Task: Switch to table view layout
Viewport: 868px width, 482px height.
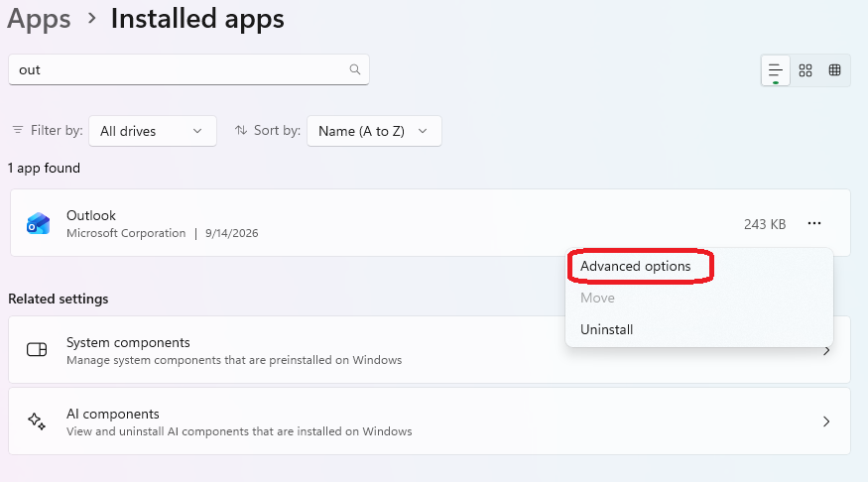Action: (835, 70)
